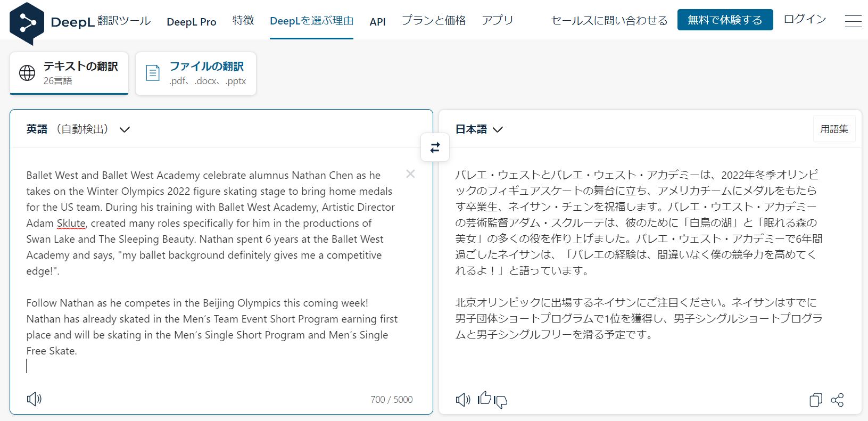Open the アプリ menu item
868x421 pixels.
click(x=498, y=20)
